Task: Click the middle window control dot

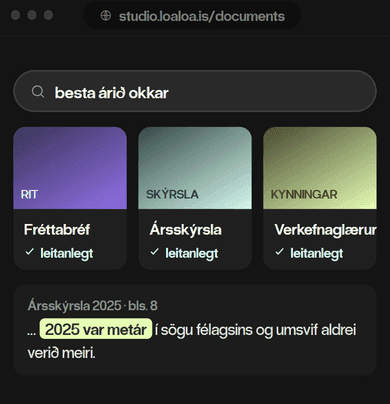Action: tap(32, 15)
